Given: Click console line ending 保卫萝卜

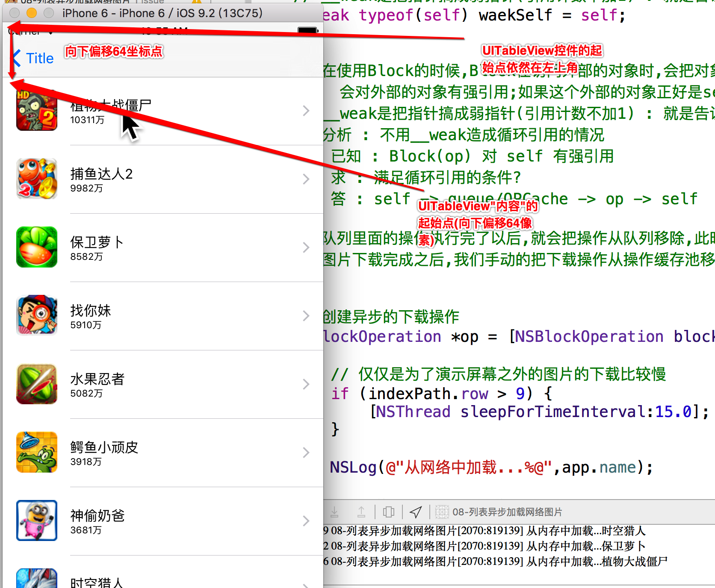Looking at the screenshot, I should pyautogui.click(x=485, y=546).
